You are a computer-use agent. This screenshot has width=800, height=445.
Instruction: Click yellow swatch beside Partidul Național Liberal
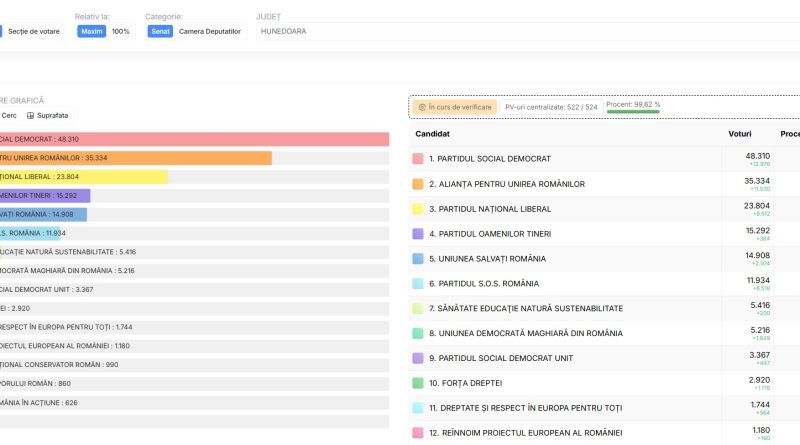[x=418, y=209]
